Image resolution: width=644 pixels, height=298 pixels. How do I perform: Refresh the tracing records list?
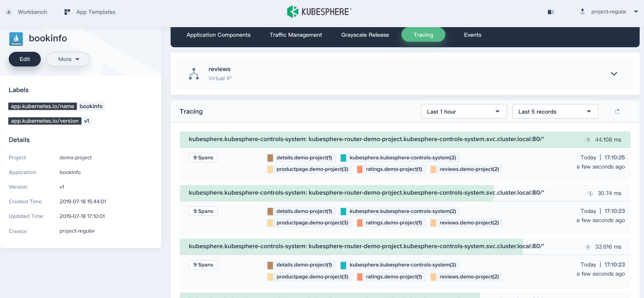(617, 112)
